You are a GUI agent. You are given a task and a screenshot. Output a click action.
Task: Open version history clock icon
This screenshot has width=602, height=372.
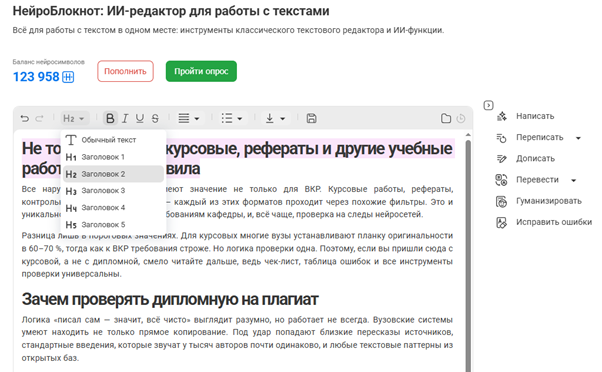[x=461, y=118]
